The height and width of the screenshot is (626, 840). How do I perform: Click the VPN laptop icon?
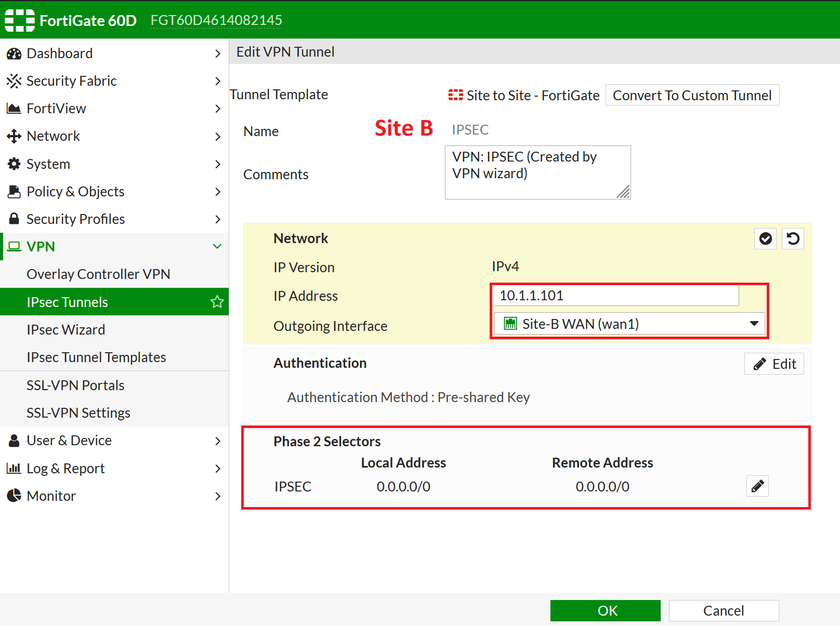[x=15, y=246]
